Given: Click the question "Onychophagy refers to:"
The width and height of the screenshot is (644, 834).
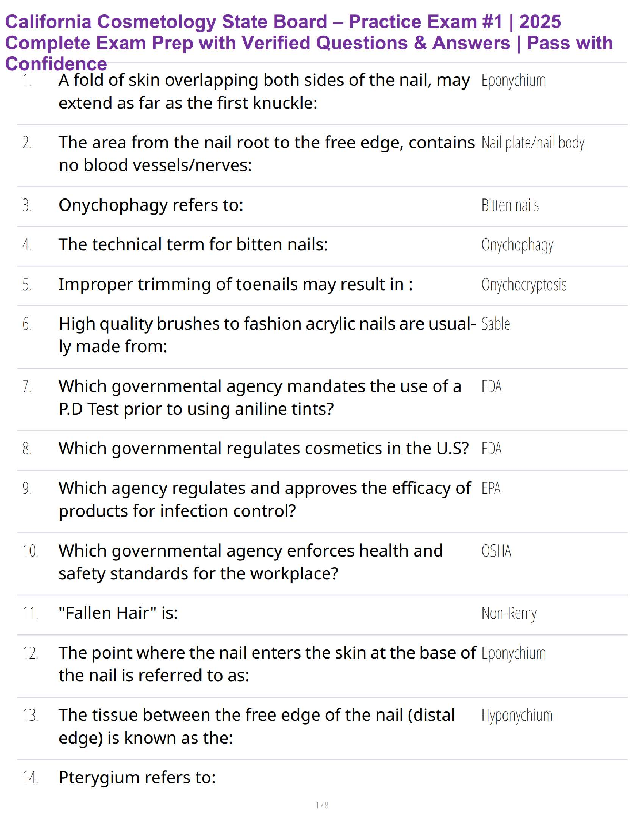Looking at the screenshot, I should click(x=151, y=205).
